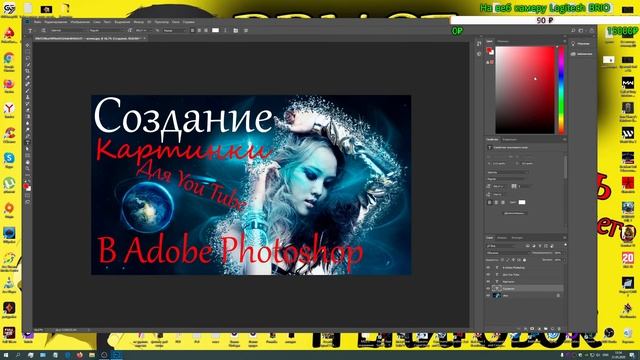Open the 'Файл' menu

[x=38, y=22]
